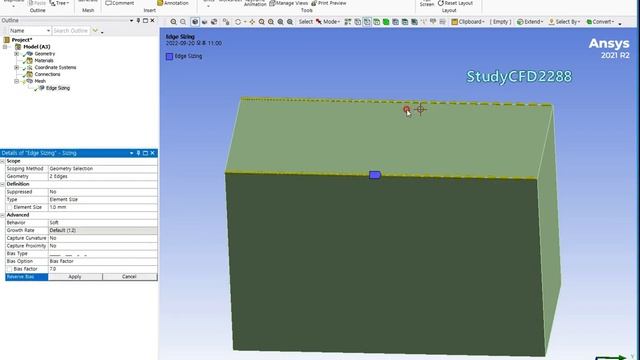Select the Connections tree item
This screenshot has width=640, height=360.
point(47,74)
